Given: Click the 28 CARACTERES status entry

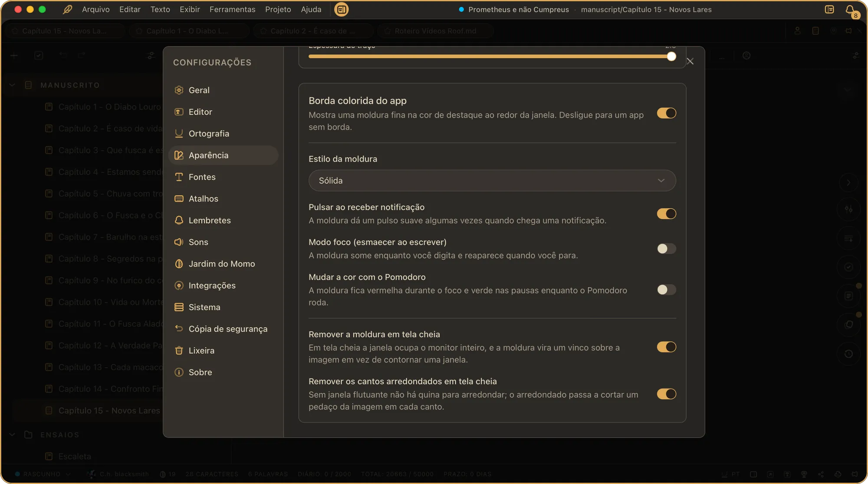Looking at the screenshot, I should pos(212,474).
